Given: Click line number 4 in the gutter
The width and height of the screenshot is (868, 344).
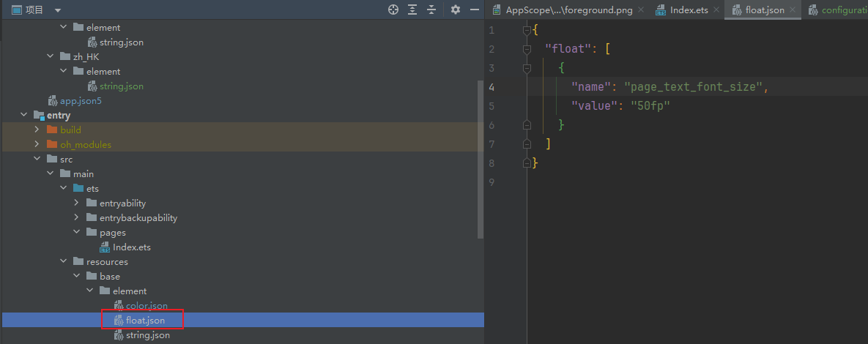Looking at the screenshot, I should [492, 87].
